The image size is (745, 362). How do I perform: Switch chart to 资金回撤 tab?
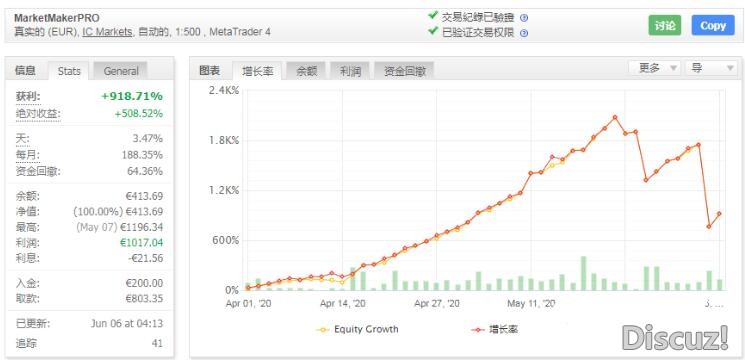click(x=404, y=71)
